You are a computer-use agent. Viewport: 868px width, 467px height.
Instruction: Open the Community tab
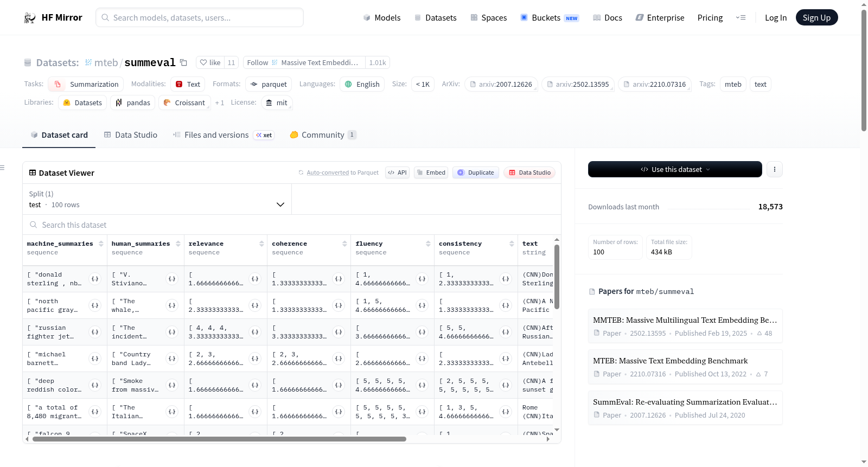(323, 135)
